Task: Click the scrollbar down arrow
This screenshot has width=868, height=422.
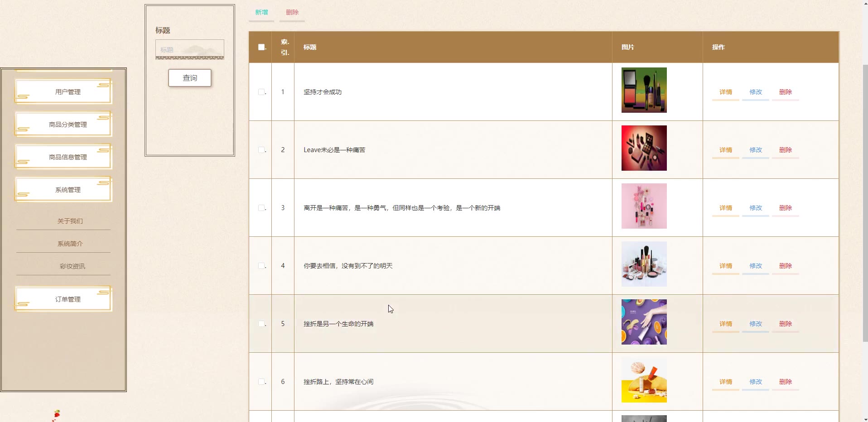Action: click(865, 419)
